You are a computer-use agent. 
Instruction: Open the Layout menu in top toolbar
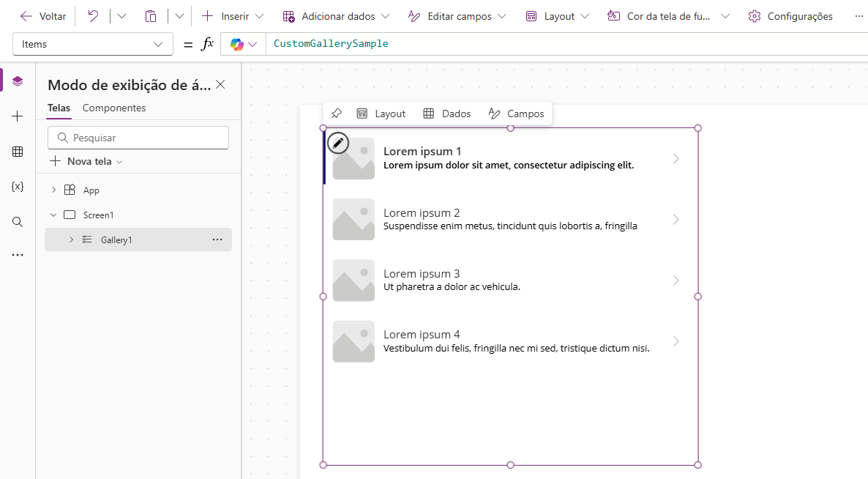coord(558,16)
